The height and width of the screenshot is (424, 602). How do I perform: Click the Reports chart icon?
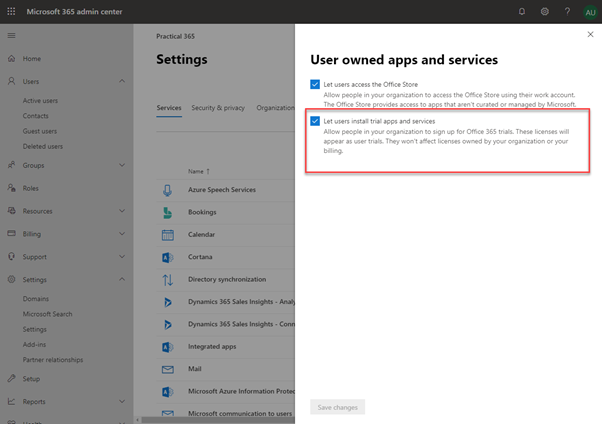(x=12, y=401)
